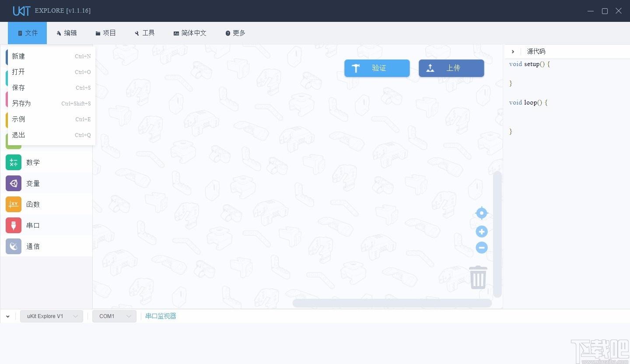Collapse the bottom panel with the arrow

pos(8,316)
